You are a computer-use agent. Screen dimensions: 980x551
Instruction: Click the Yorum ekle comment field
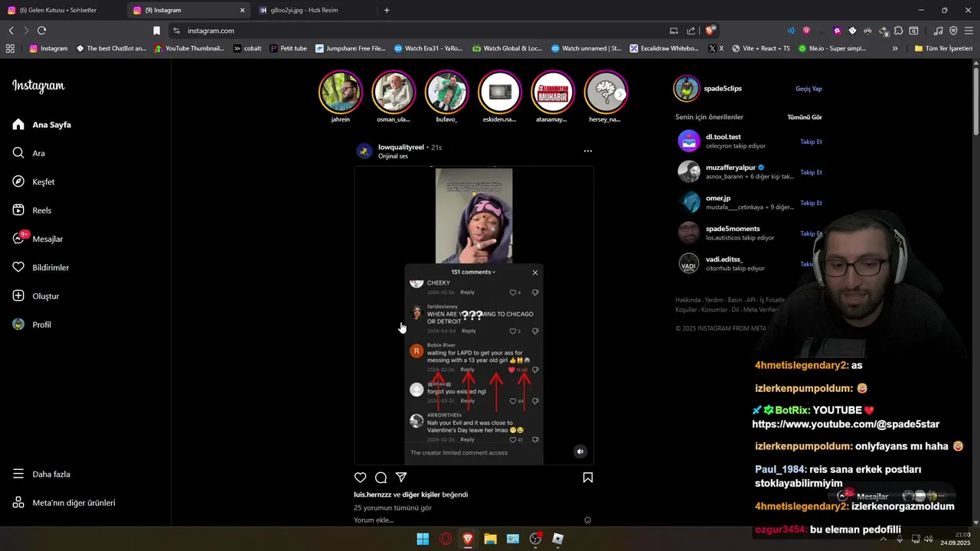pyautogui.click(x=467, y=520)
